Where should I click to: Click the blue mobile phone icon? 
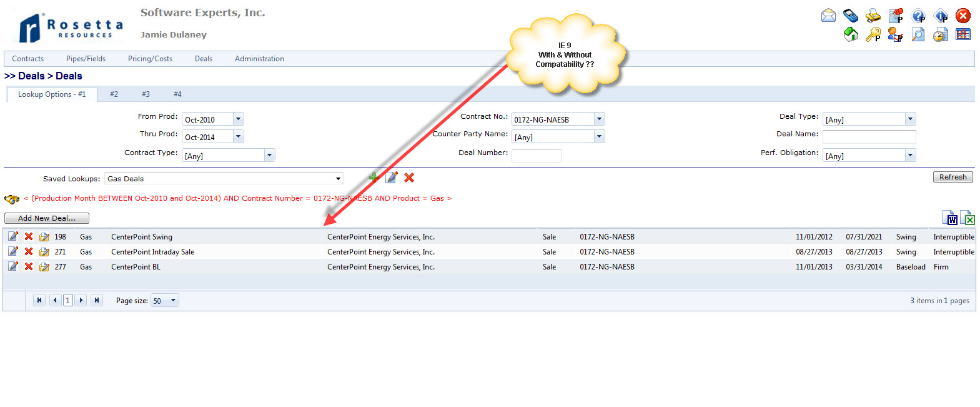[851, 16]
